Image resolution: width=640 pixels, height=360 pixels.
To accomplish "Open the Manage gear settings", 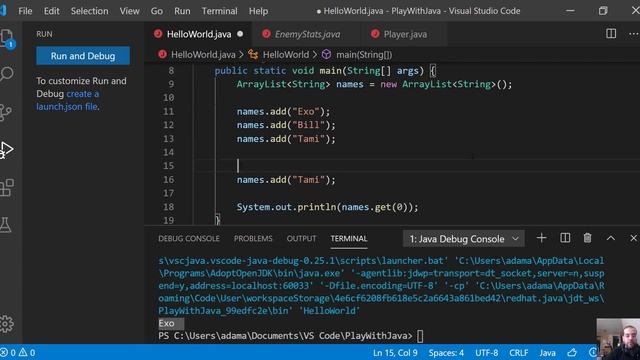I will tap(7, 324).
